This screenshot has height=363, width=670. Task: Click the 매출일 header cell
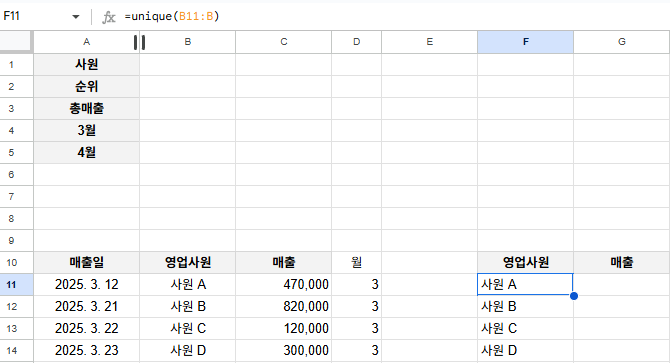[86, 263]
